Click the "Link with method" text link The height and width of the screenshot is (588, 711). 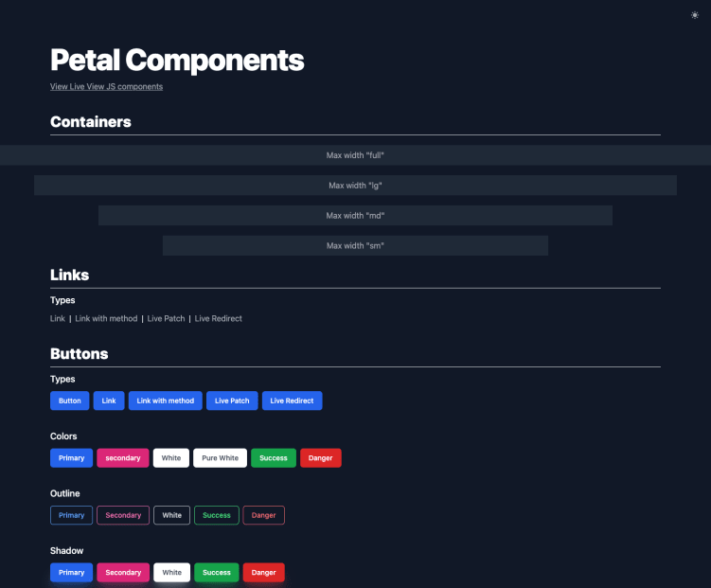tap(106, 319)
